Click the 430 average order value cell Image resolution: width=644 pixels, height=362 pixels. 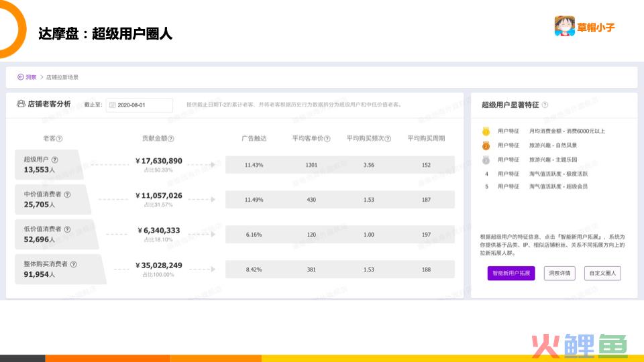(x=311, y=200)
